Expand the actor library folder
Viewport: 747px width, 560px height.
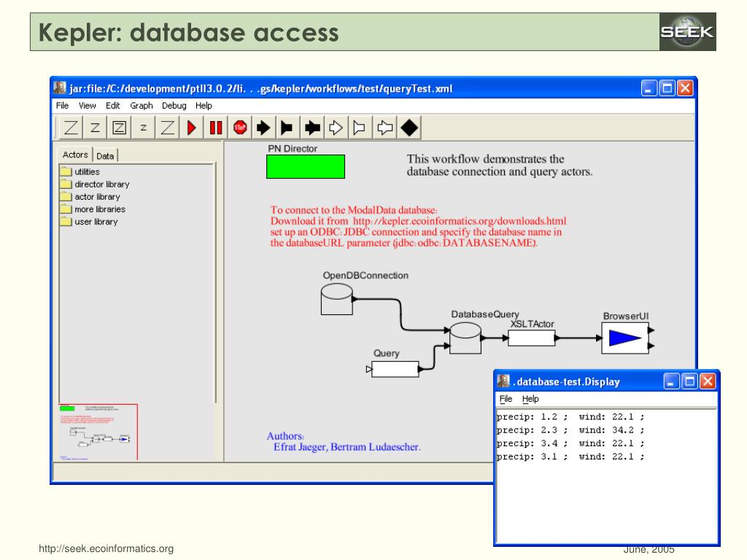(90, 197)
